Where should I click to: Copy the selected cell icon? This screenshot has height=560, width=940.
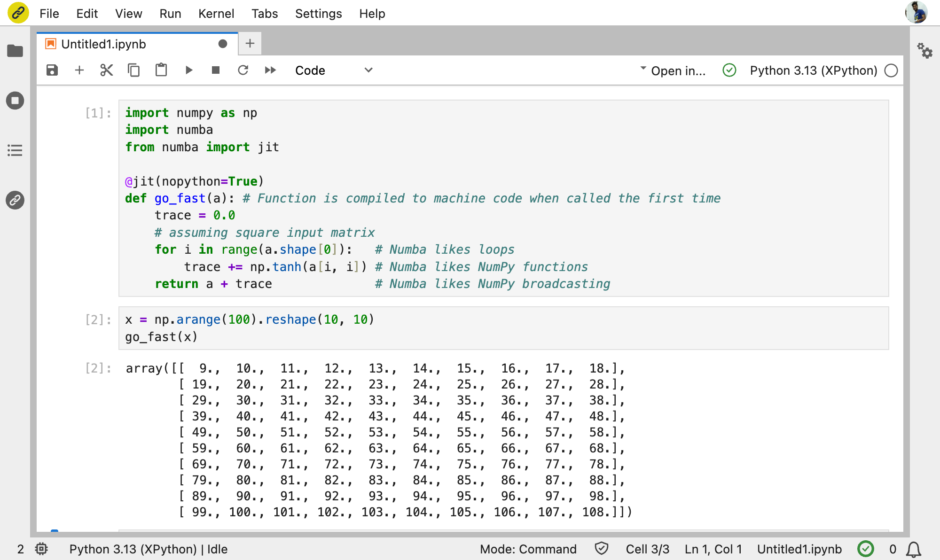point(134,70)
